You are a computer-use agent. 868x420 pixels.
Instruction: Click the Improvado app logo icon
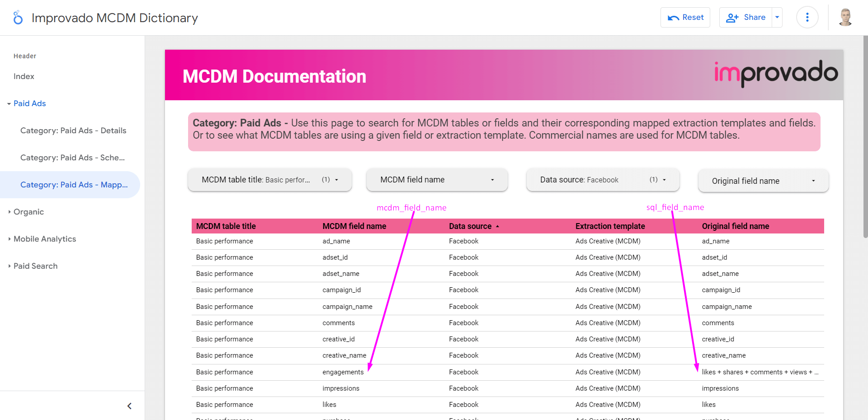[x=17, y=17]
